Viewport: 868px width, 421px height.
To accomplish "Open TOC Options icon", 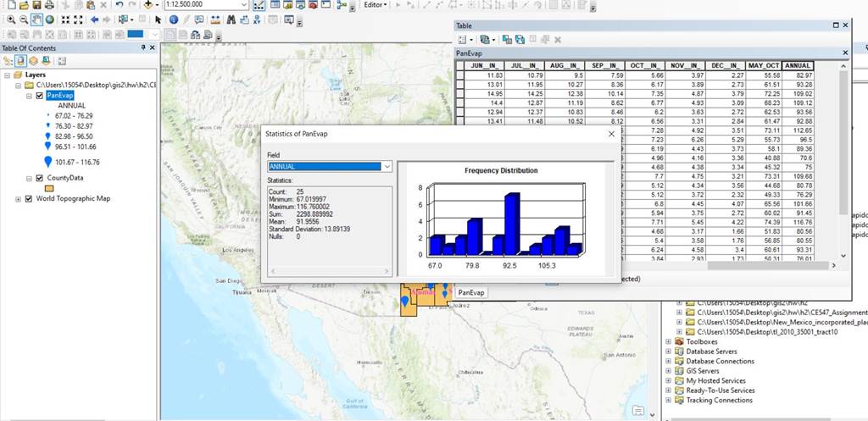I will point(61,61).
